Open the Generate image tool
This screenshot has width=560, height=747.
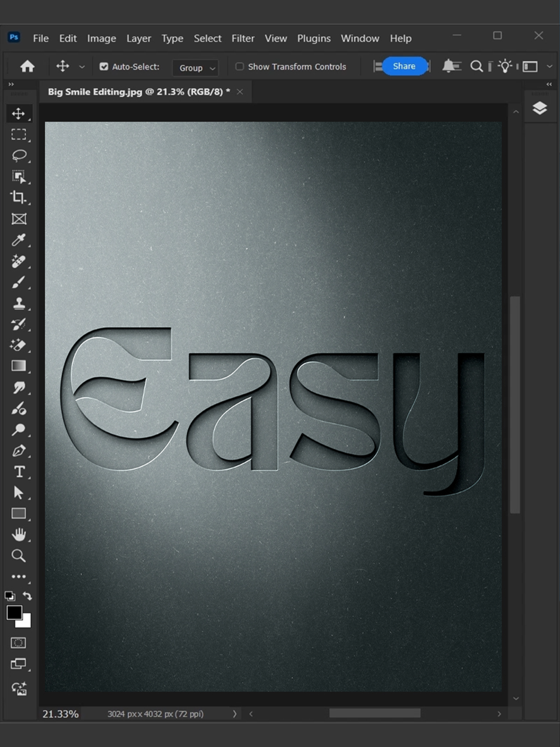[x=19, y=688]
